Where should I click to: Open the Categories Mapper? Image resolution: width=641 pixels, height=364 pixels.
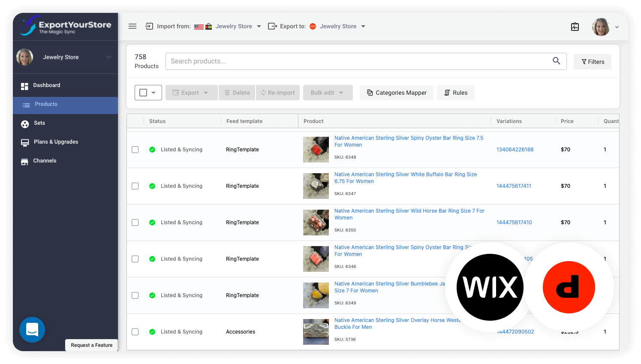[396, 93]
